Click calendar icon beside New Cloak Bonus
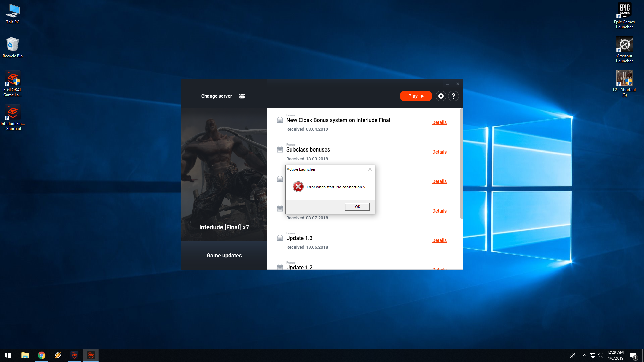 point(280,120)
